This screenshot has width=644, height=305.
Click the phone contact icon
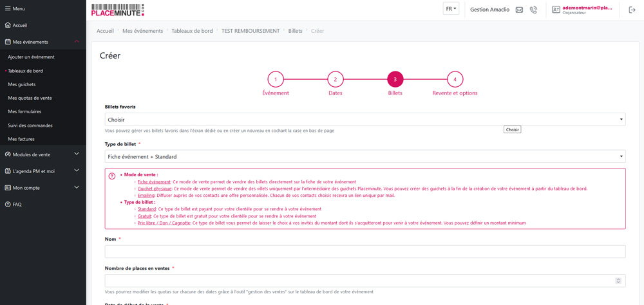533,10
